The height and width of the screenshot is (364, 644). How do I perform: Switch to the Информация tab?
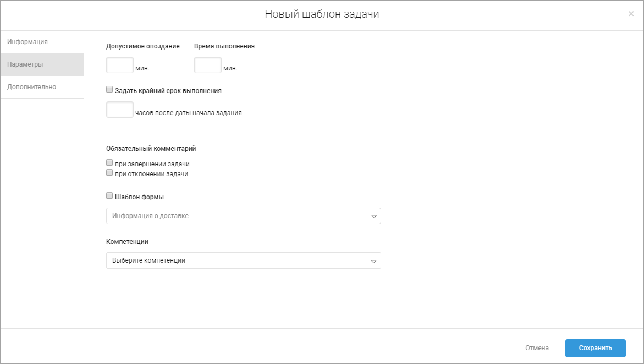point(27,42)
